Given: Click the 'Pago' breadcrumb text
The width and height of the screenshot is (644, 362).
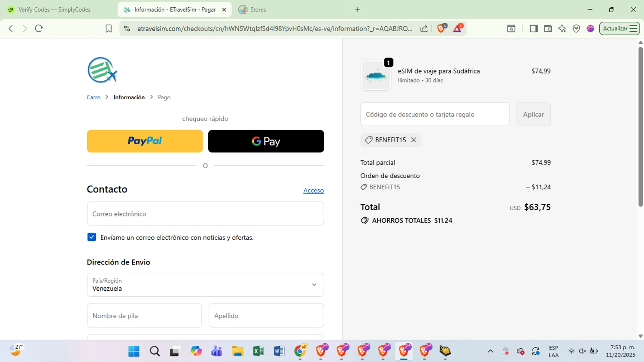Looking at the screenshot, I should click(x=164, y=97).
